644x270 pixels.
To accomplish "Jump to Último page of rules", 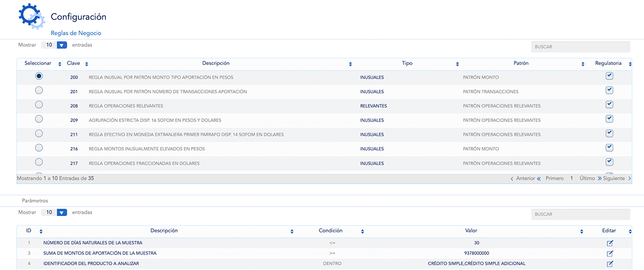I will tap(587, 178).
